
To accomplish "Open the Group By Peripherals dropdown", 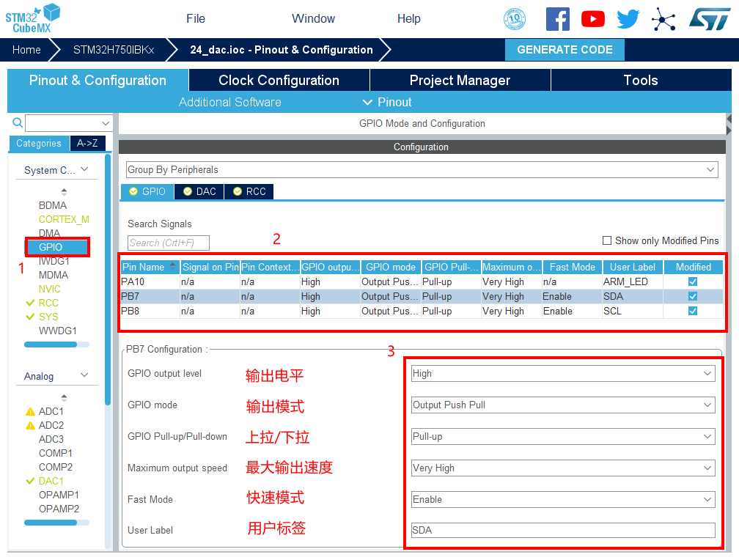I will click(422, 169).
